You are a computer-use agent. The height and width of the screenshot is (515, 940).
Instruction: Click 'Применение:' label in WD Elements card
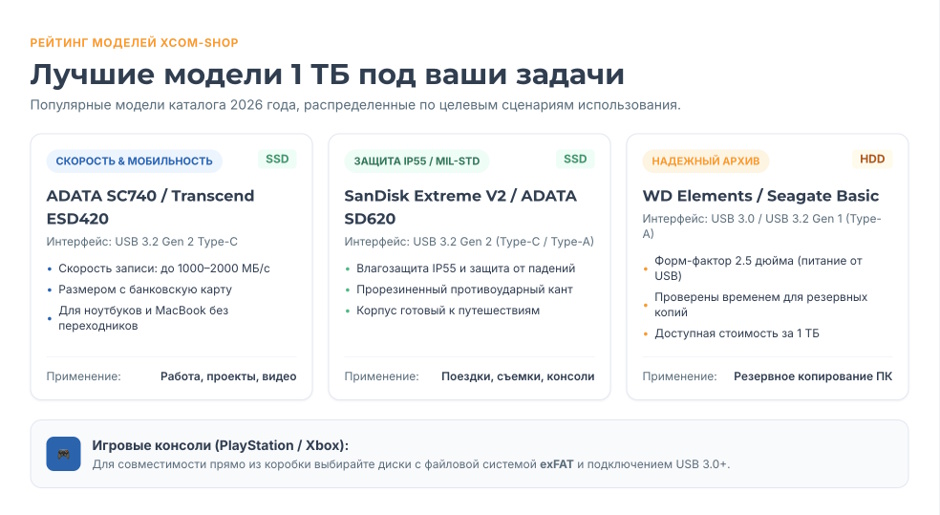point(680,377)
